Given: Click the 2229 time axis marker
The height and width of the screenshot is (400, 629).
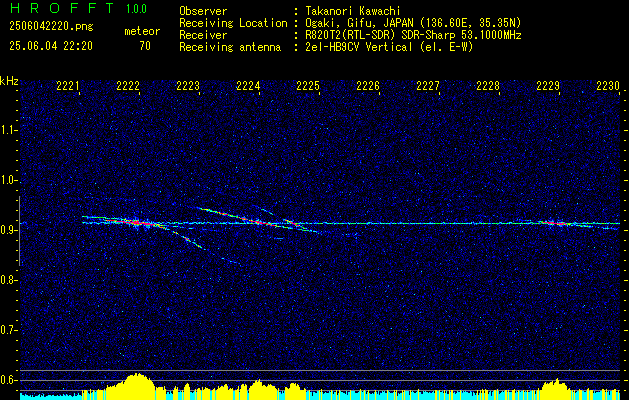Looking at the screenshot, I should click(548, 86).
